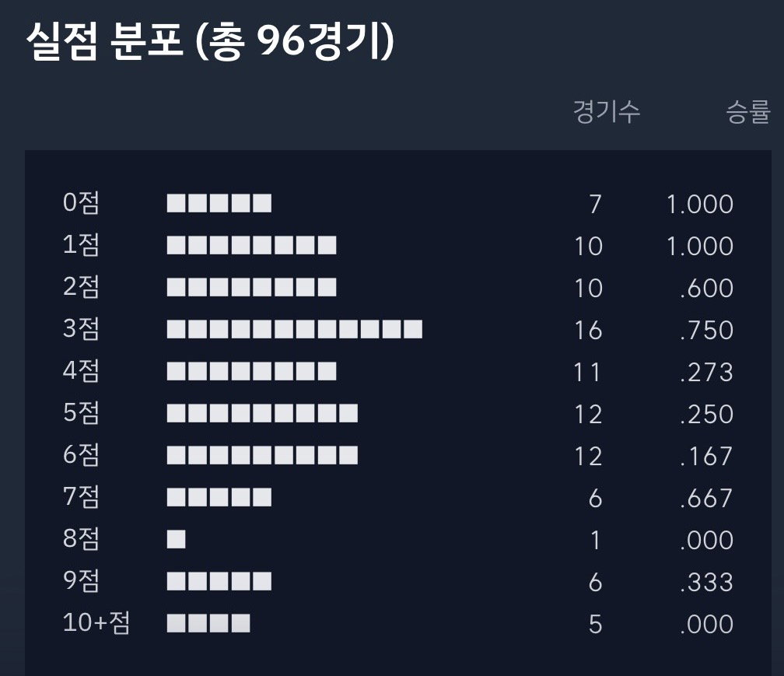Tap the 0점 win rate 1.000
The width and height of the screenshot is (784, 676).
700,204
